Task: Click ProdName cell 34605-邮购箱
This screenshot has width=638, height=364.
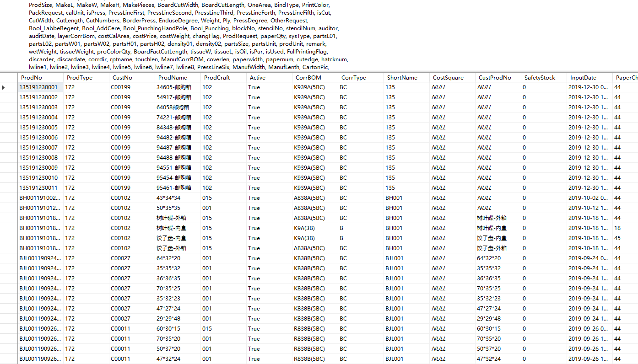Action: tap(178, 87)
